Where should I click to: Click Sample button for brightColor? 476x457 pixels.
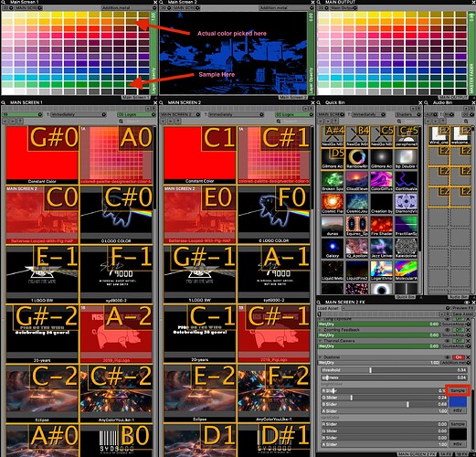458,390
